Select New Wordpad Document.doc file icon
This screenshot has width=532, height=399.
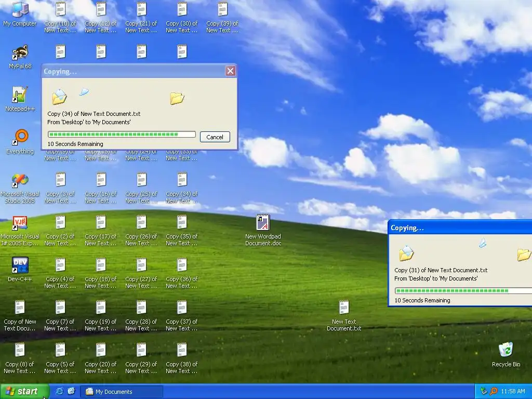click(263, 230)
